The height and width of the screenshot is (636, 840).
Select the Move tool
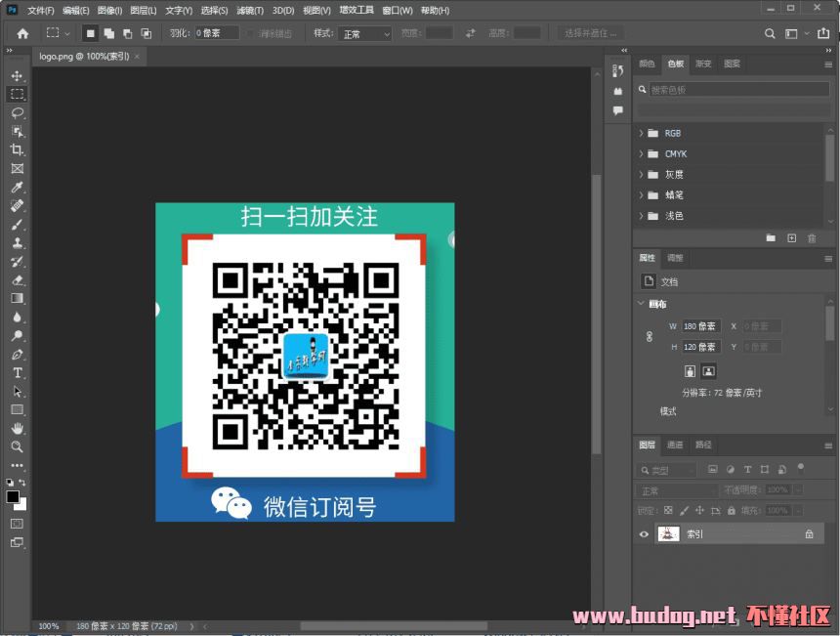[18, 75]
